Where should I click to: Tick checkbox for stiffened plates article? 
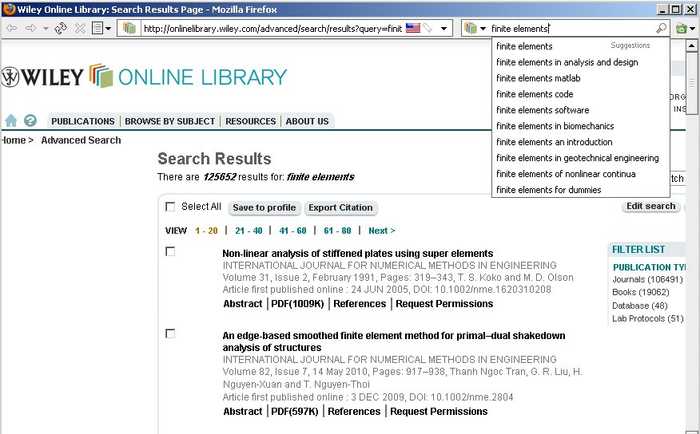(x=170, y=251)
